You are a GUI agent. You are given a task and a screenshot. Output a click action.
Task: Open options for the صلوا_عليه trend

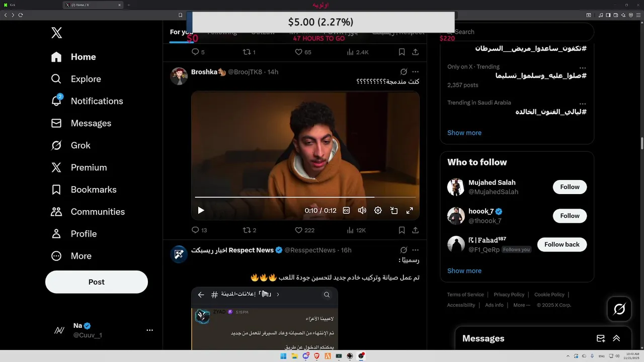582,68
